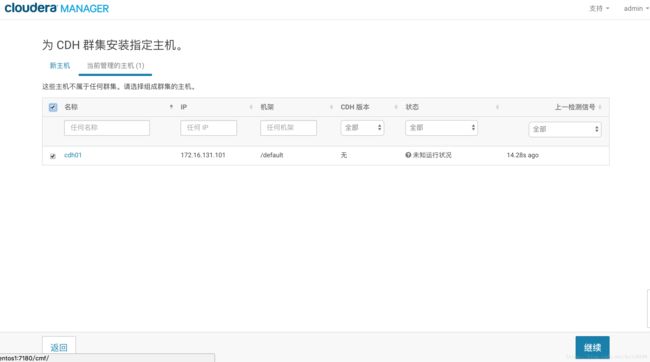This screenshot has width=650, height=362.
Task: Switch to the 新主机 tab
Action: [x=60, y=66]
